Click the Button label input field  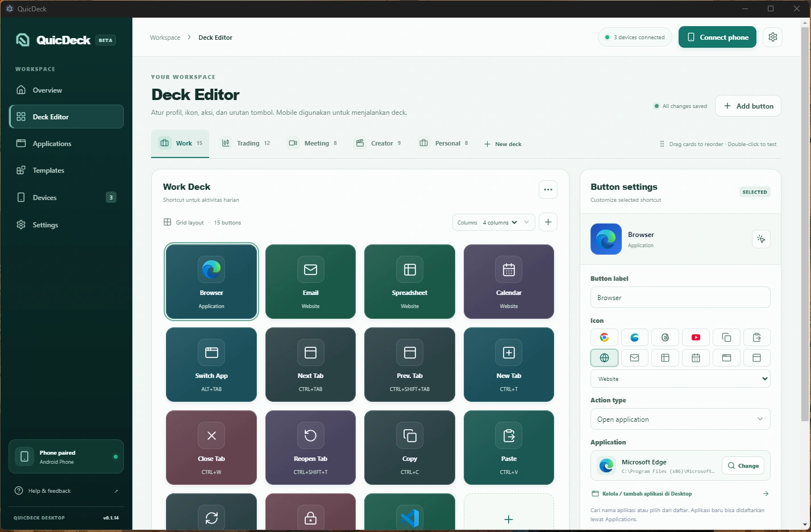(x=680, y=297)
